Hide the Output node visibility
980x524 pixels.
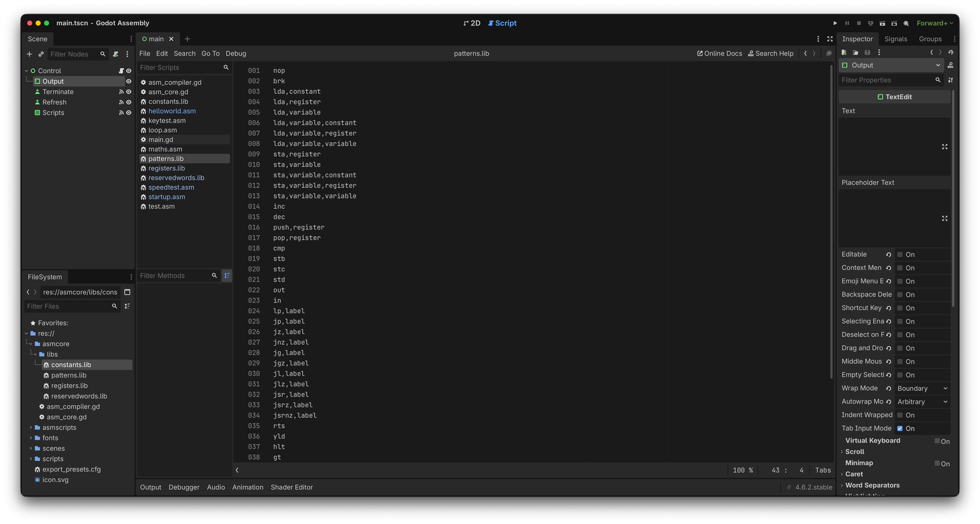coord(129,82)
